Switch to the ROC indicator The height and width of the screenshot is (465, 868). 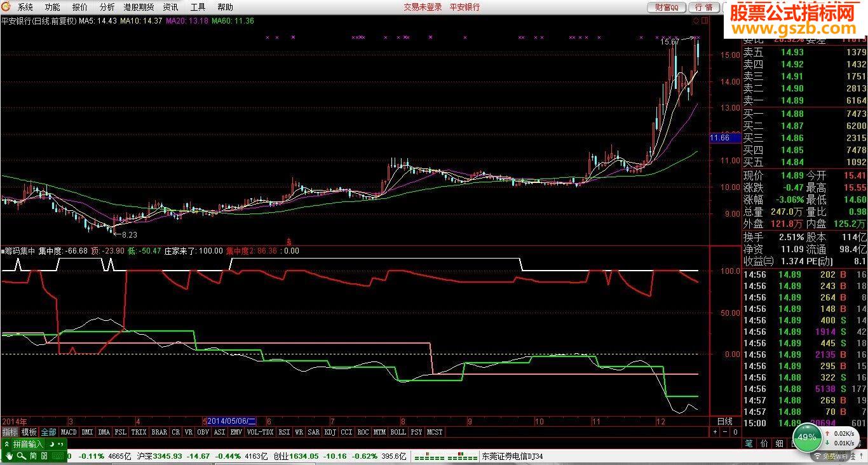tap(363, 432)
